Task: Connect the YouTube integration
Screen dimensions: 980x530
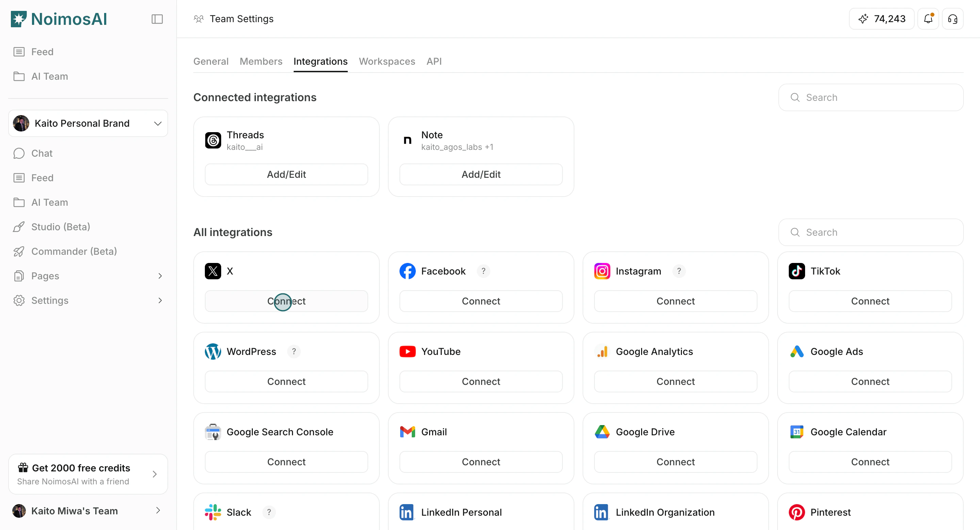Action: coord(481,381)
